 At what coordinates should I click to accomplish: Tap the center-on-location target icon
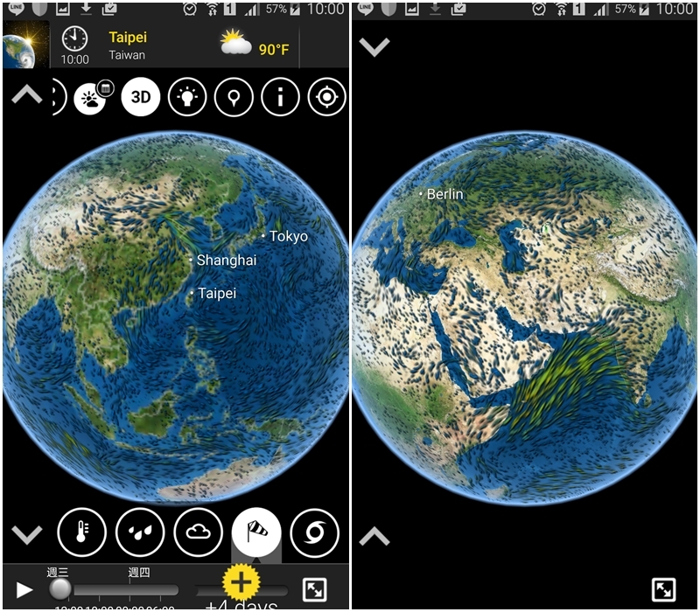[327, 97]
